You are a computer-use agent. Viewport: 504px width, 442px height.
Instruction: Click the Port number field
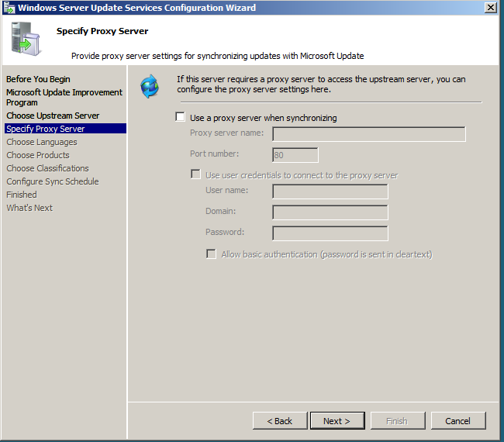point(295,155)
